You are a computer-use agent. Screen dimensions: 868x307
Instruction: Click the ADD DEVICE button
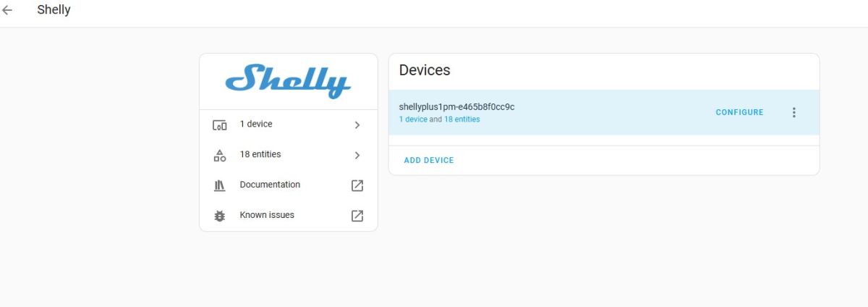[x=429, y=160]
